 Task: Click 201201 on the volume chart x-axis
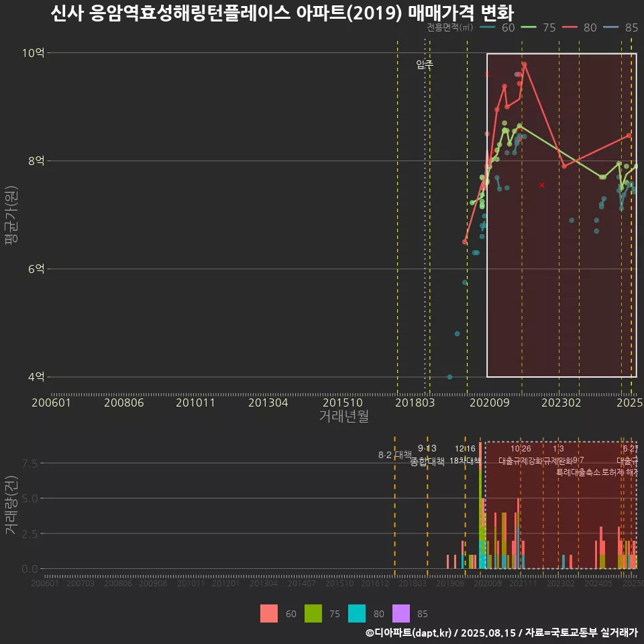(x=225, y=583)
